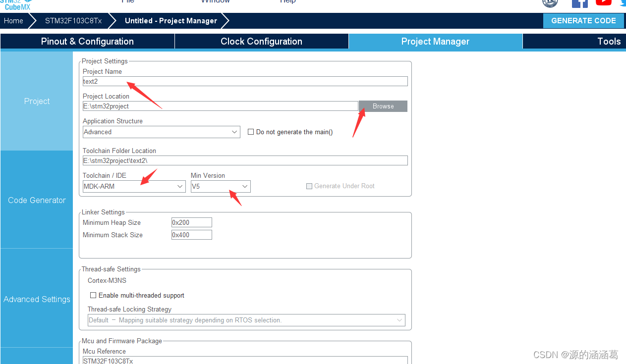Image resolution: width=626 pixels, height=364 pixels.
Task: Open the Facebook icon link
Action: pos(580,3)
